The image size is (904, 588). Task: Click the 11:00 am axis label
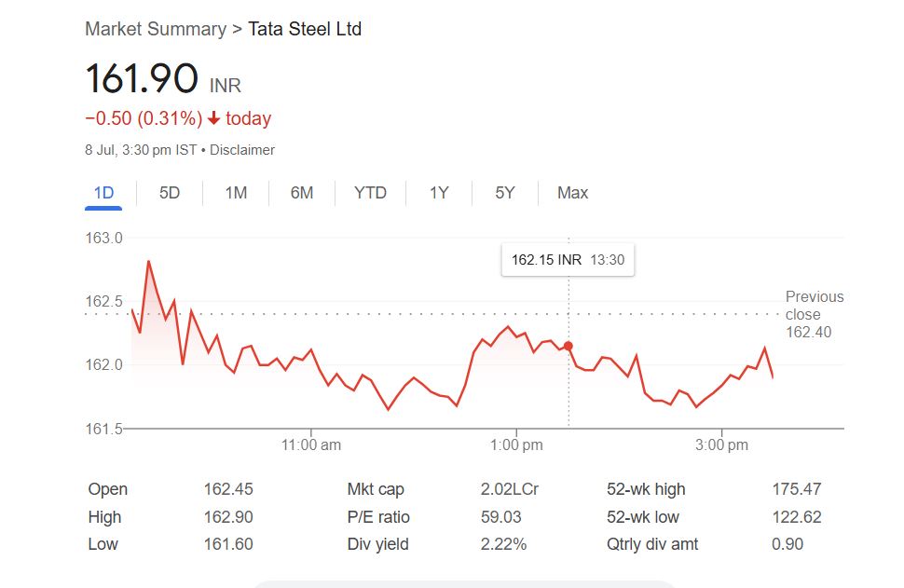coord(311,445)
